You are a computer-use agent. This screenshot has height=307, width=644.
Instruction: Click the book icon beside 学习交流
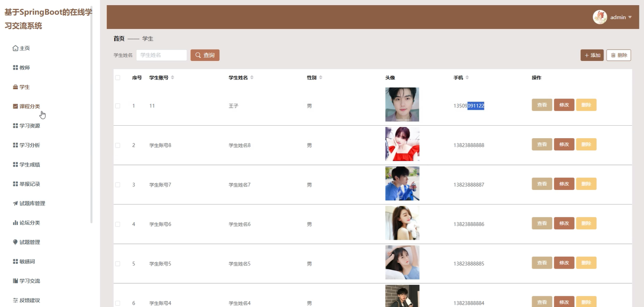click(16, 281)
